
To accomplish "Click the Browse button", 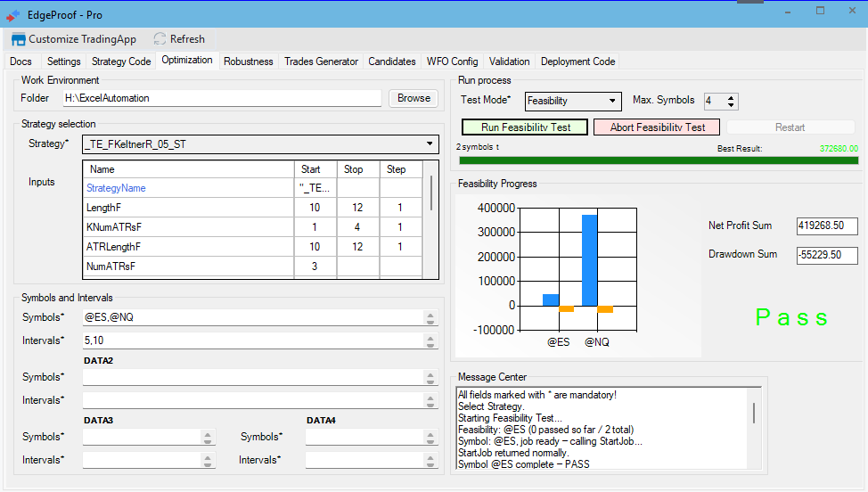I will click(414, 98).
